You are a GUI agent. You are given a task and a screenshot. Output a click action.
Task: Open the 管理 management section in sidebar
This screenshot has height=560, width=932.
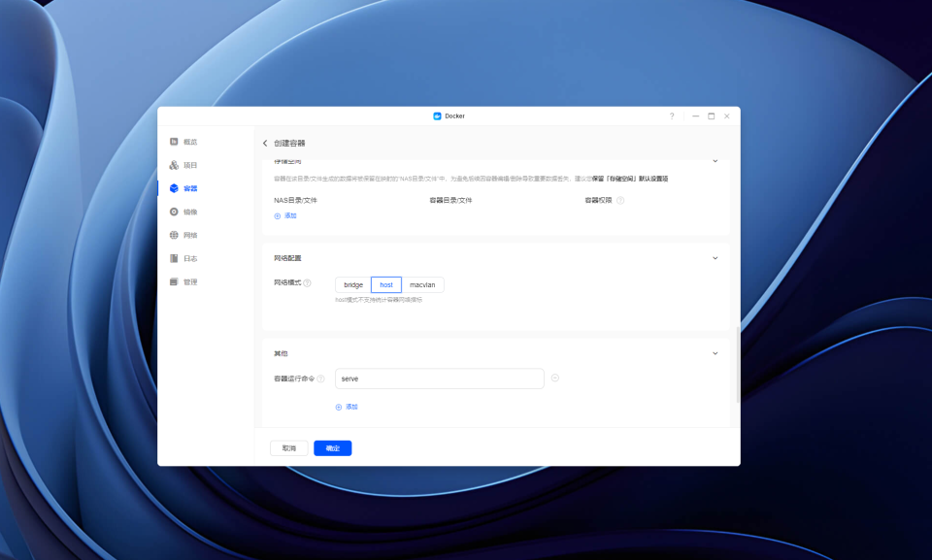(183, 281)
